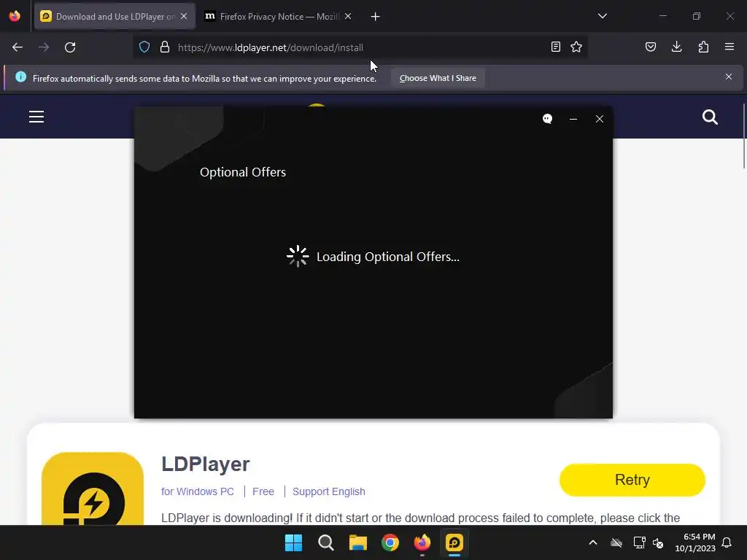
Task: Click the Firefox logo at top left
Action: pyautogui.click(x=15, y=16)
